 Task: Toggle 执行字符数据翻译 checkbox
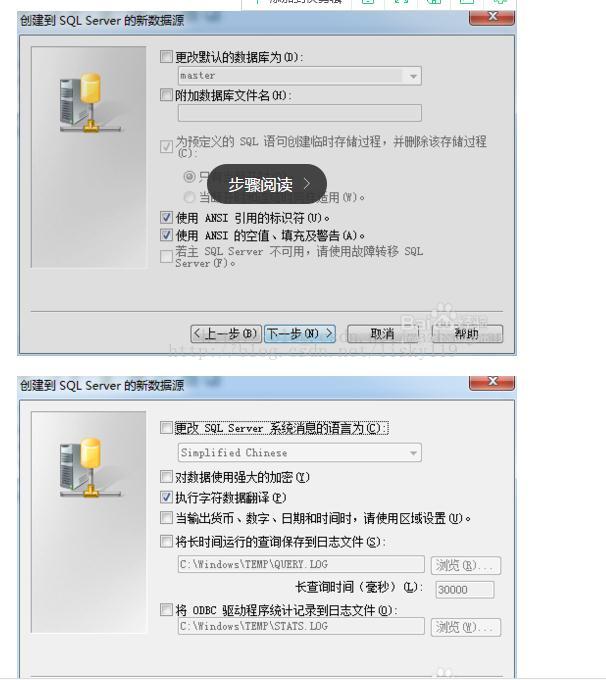[x=166, y=497]
